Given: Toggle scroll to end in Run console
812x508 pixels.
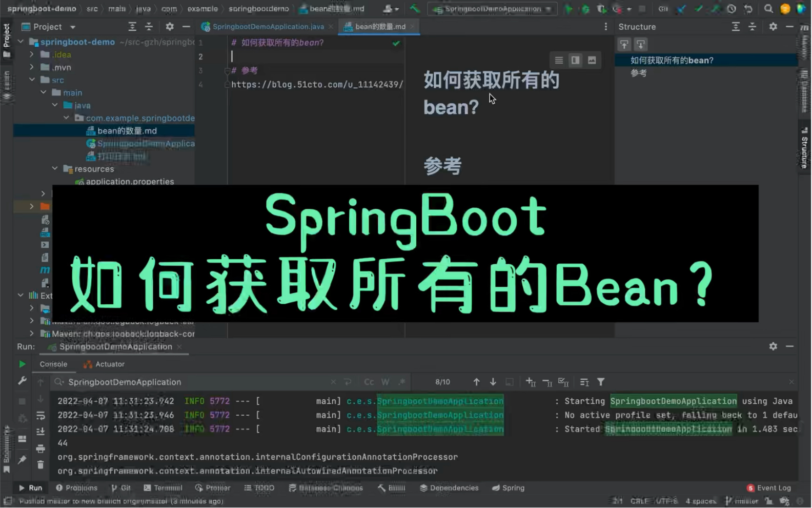Looking at the screenshot, I should pos(40,432).
